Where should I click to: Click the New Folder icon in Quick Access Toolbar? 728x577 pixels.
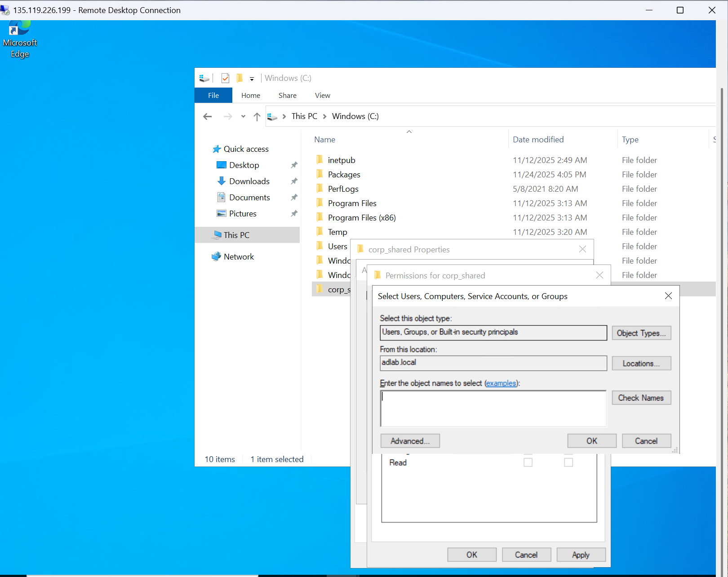tap(240, 78)
